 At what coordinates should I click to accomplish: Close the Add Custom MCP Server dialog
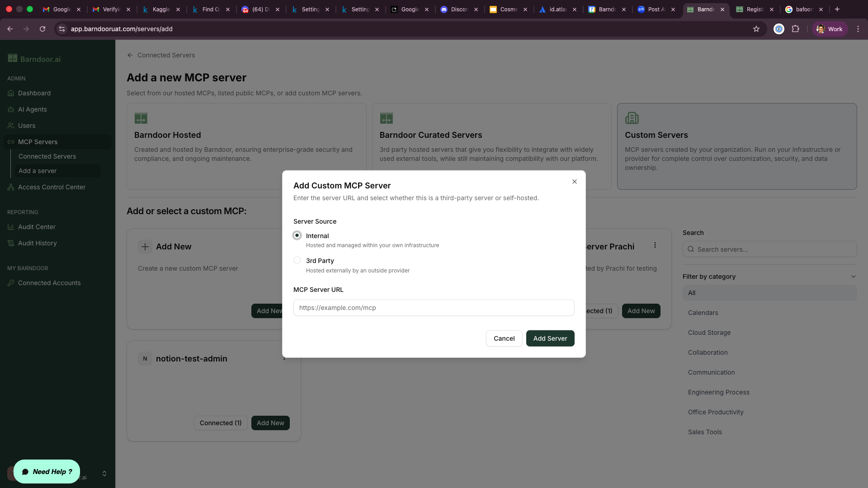coord(575,182)
